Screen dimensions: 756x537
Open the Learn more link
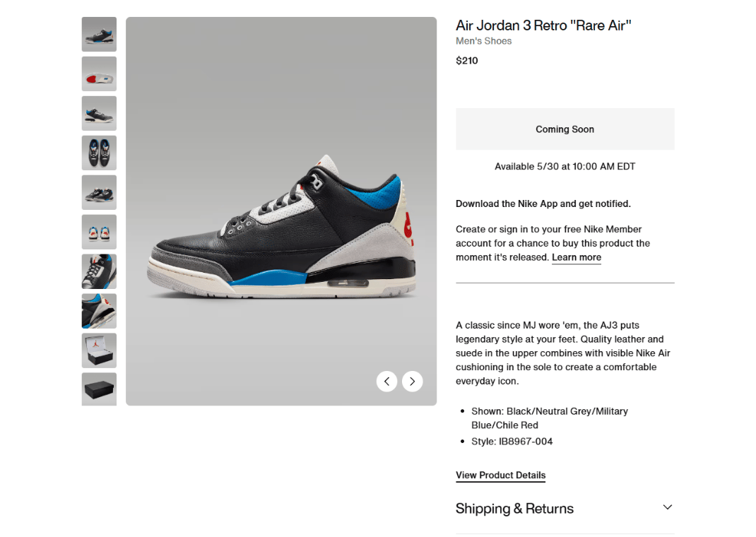click(x=576, y=257)
